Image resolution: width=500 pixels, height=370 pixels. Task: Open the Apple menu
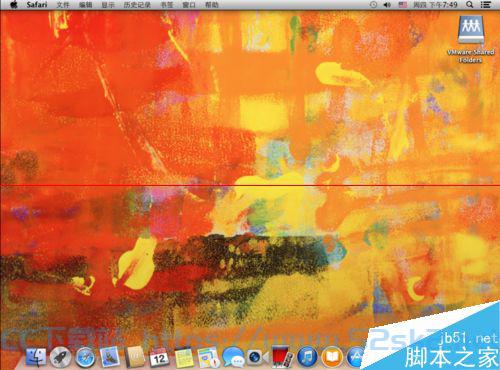click(x=13, y=5)
